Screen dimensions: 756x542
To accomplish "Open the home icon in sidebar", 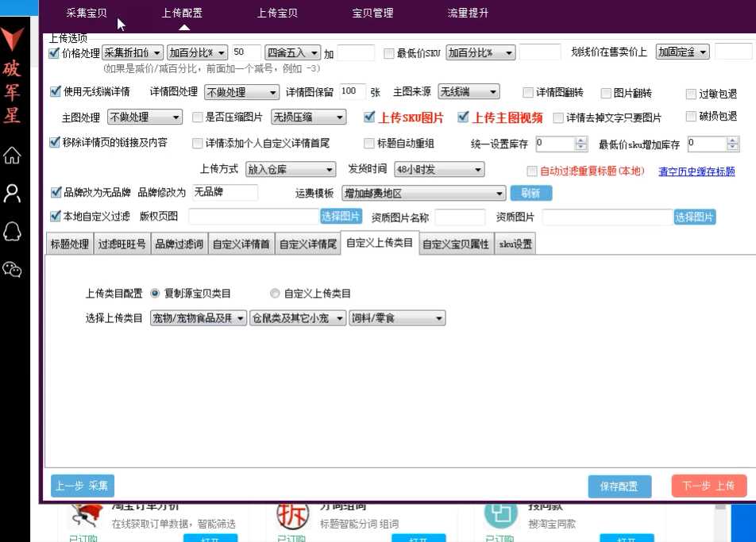I will point(12,155).
